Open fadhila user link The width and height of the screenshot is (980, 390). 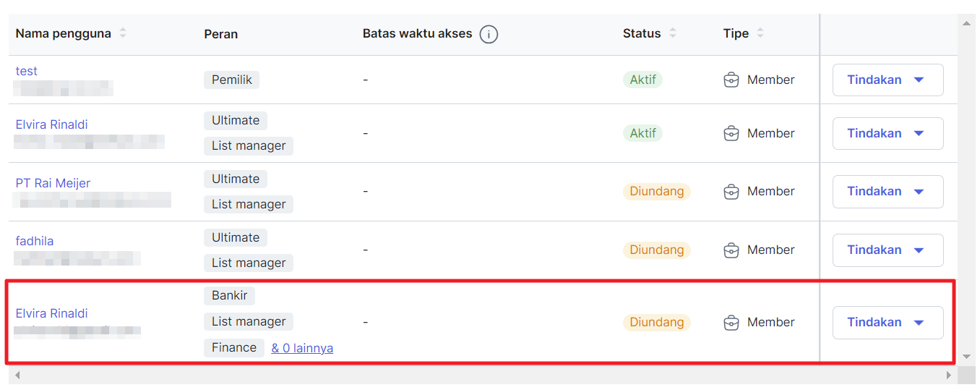pos(35,241)
